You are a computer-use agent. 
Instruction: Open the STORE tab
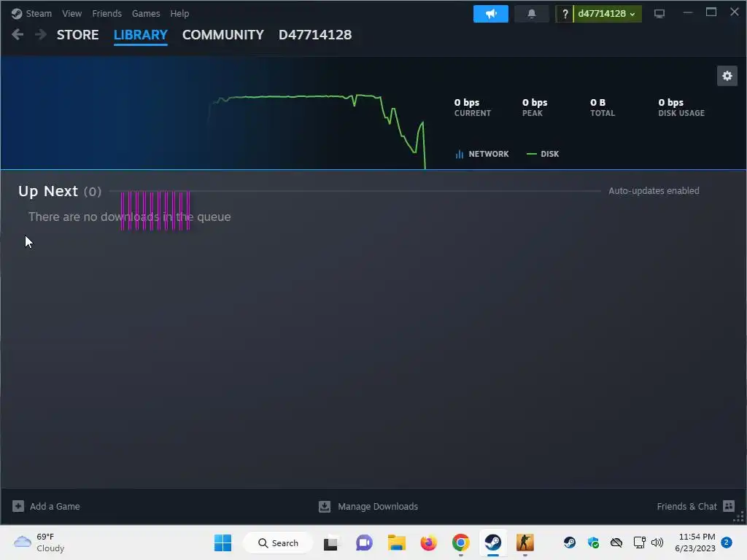pos(77,35)
